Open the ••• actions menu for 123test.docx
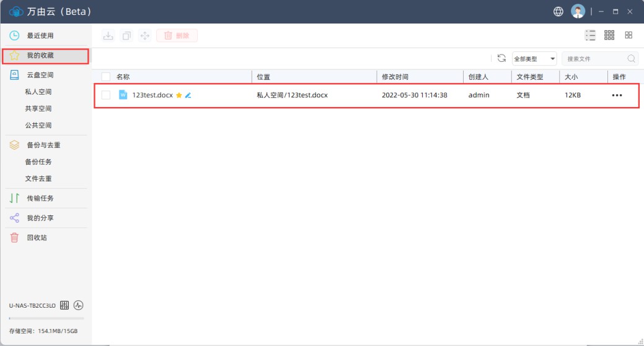 coord(617,95)
